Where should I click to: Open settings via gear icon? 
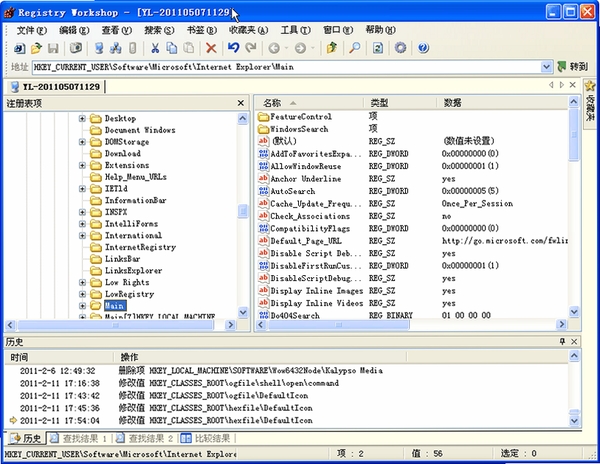pos(400,48)
